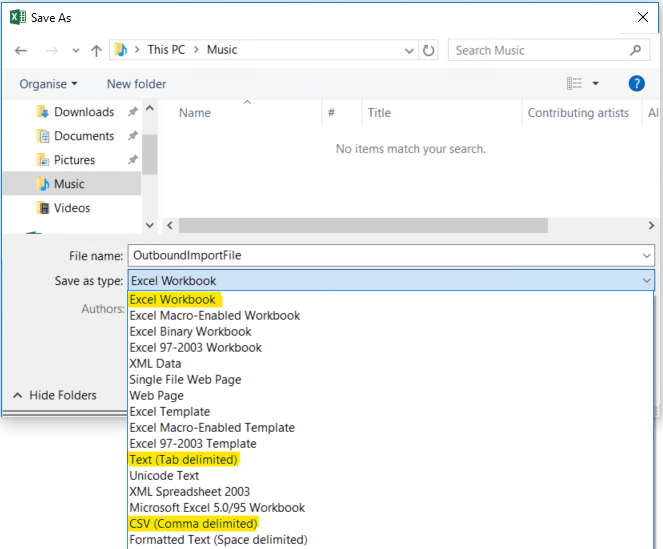Expand the address bar history dropdown
The height and width of the screenshot is (549, 663).
pos(409,51)
